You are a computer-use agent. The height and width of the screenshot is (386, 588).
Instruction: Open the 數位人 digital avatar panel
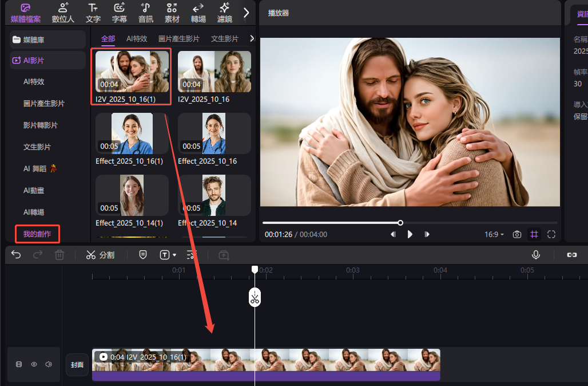(63, 13)
